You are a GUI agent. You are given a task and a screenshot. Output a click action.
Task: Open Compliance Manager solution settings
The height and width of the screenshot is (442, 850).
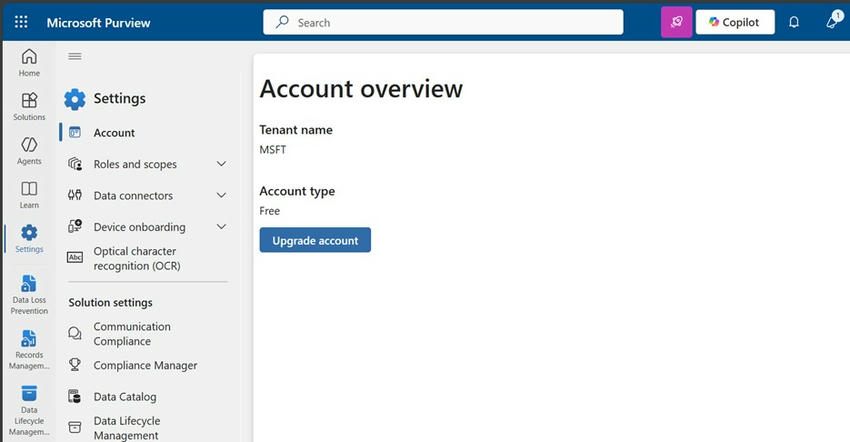click(x=145, y=366)
